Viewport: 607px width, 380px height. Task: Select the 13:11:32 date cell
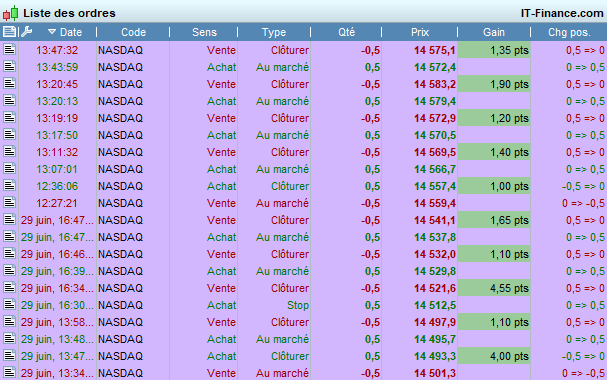coord(57,152)
